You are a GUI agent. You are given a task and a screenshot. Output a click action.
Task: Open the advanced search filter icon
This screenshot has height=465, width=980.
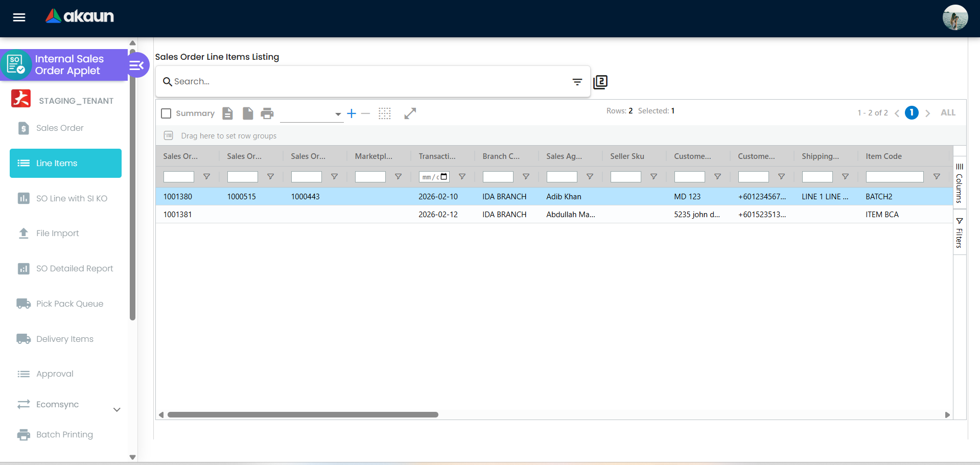pyautogui.click(x=577, y=82)
